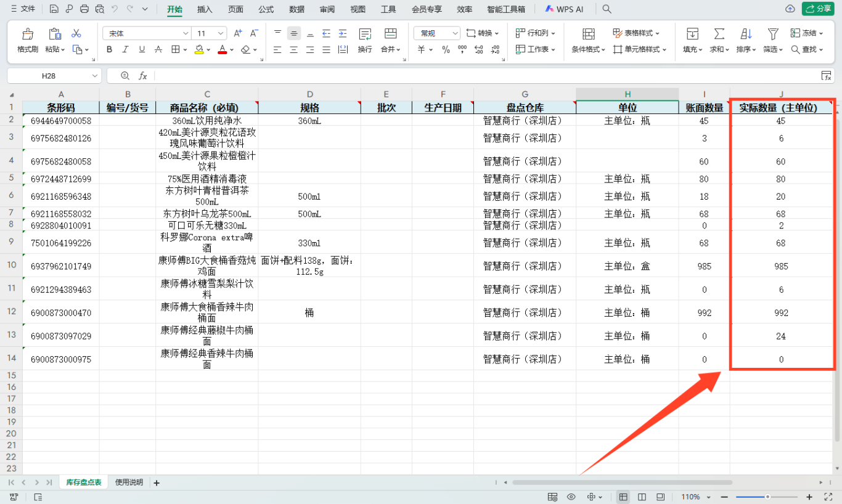Image resolution: width=842 pixels, height=504 pixels.
Task: Open the 文件 (File) menu
Action: (x=23, y=9)
